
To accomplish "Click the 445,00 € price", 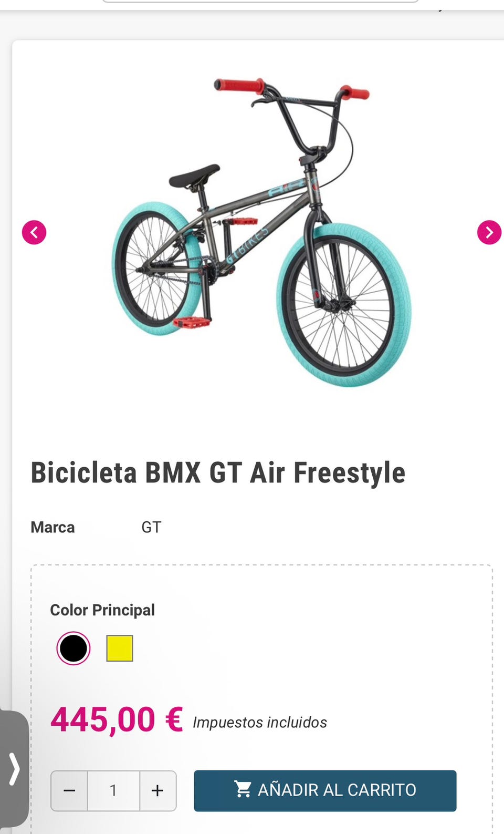I will [117, 719].
